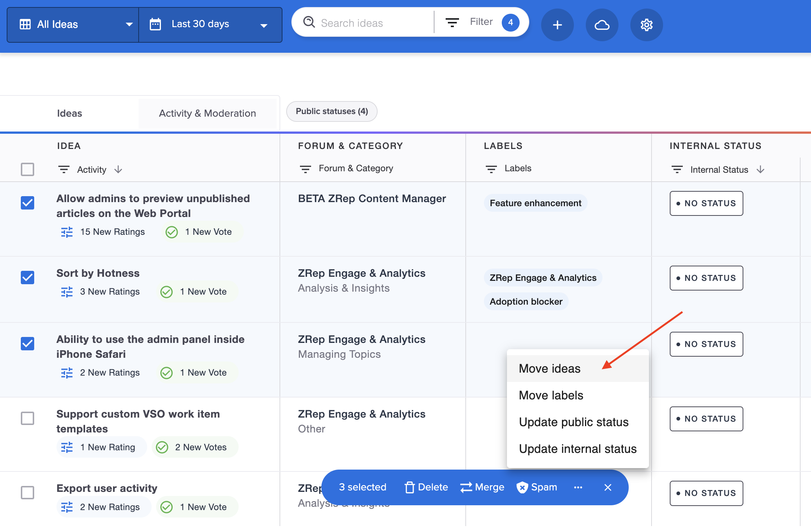Check Export user activity idea
Image resolution: width=811 pixels, height=532 pixels.
(28, 493)
